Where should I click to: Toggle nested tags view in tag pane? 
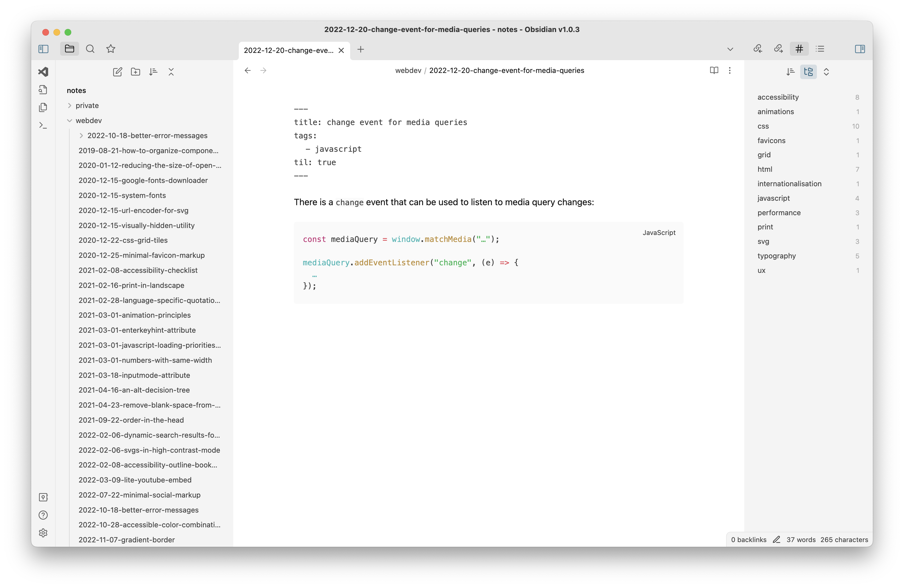pyautogui.click(x=808, y=72)
